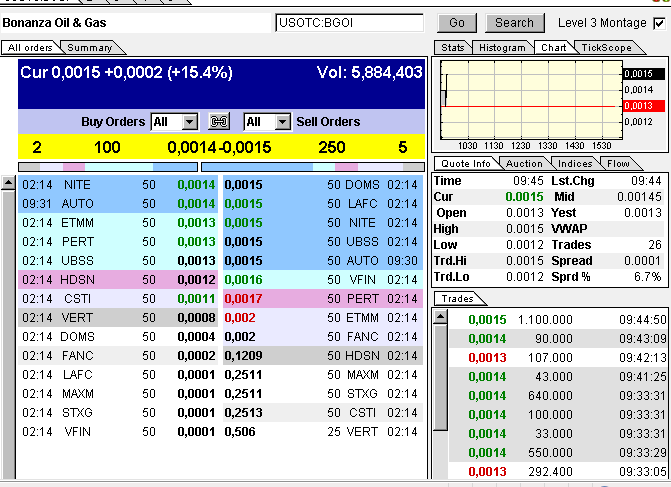671x487 pixels.
Task: Click the Trades list scrollbar thumb
Action: pyautogui.click(x=440, y=378)
